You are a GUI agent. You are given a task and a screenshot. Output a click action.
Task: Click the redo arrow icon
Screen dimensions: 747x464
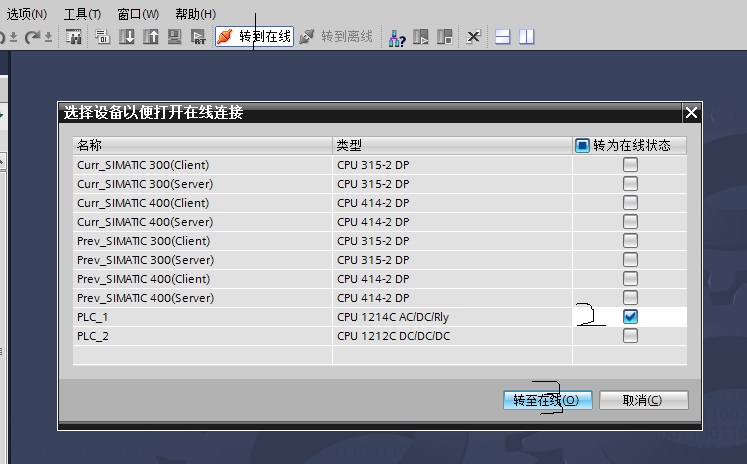pyautogui.click(x=32, y=37)
